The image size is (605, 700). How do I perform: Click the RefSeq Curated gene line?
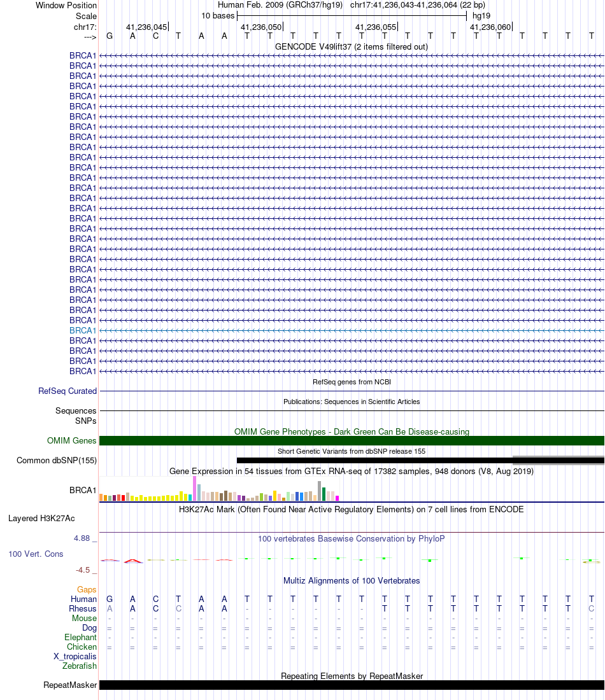(352, 391)
